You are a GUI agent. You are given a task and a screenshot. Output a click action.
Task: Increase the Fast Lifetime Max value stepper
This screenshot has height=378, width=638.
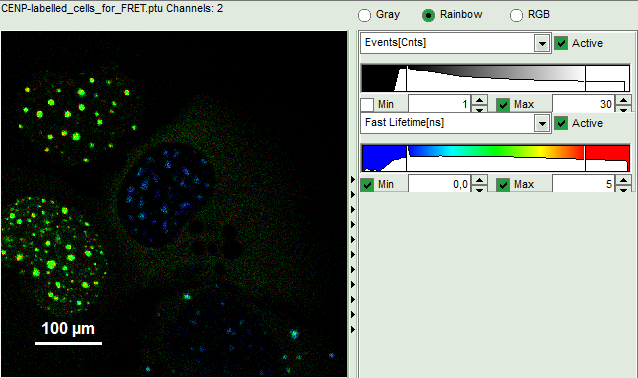click(623, 180)
